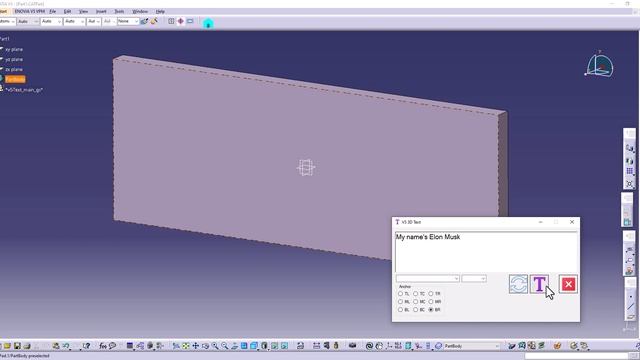Click the Open folder icon in bottom toolbar
Screen dimensions: 640x360
(x=7, y=346)
